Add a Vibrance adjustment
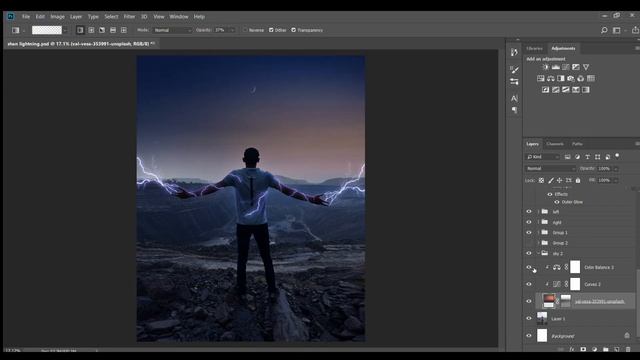 [x=586, y=67]
